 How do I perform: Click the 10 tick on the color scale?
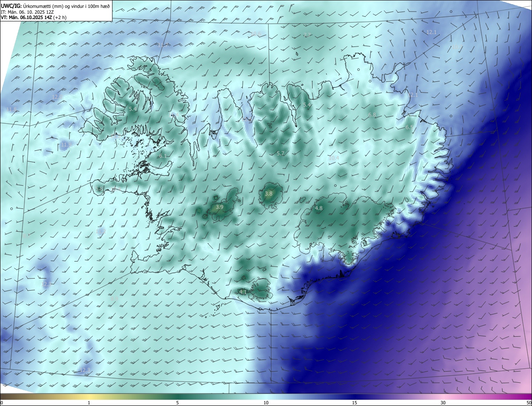266,403
